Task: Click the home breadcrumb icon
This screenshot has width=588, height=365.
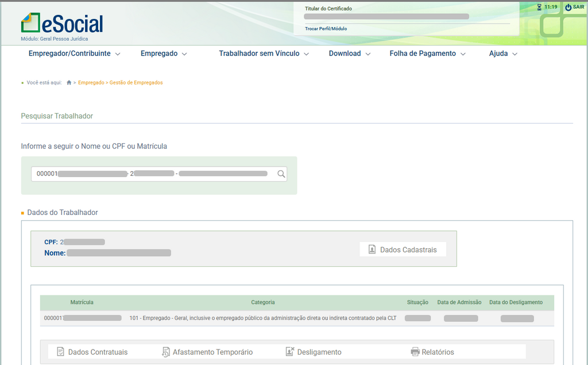Action: pos(69,83)
